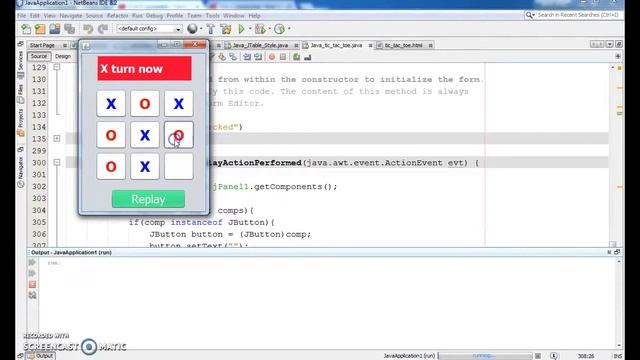Click the editor vertical scrollbar
640x360 pixels.
click(613, 155)
